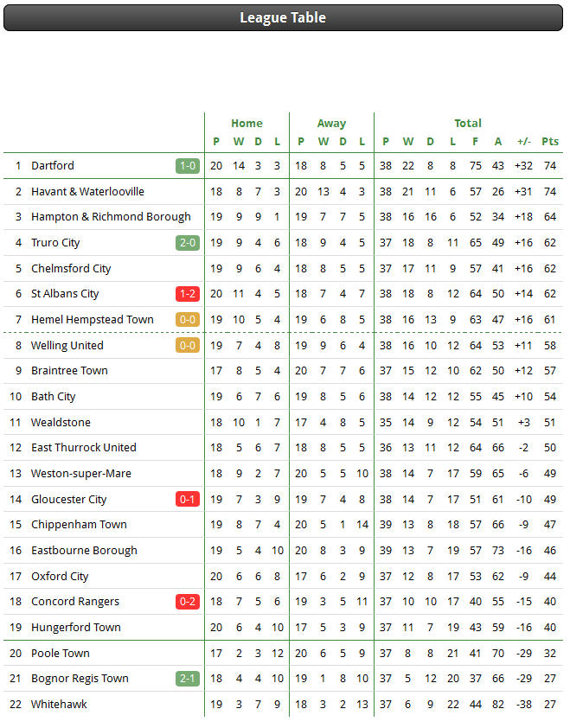Click the Total column group header
The width and height of the screenshot is (570, 728).
click(468, 124)
